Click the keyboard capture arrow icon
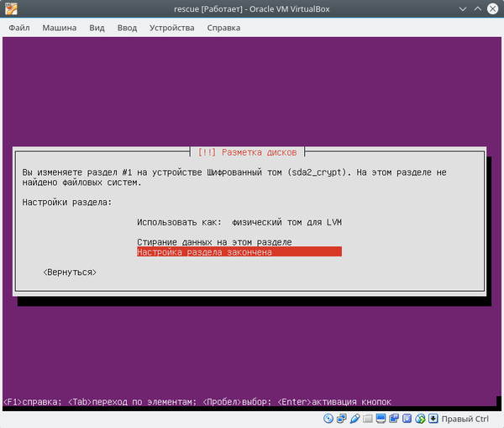This screenshot has height=428, width=504. pos(433,419)
